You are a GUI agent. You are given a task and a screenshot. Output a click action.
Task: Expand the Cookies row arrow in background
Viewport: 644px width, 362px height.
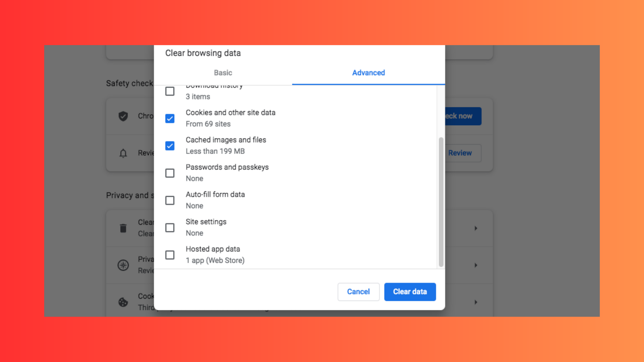click(x=476, y=302)
